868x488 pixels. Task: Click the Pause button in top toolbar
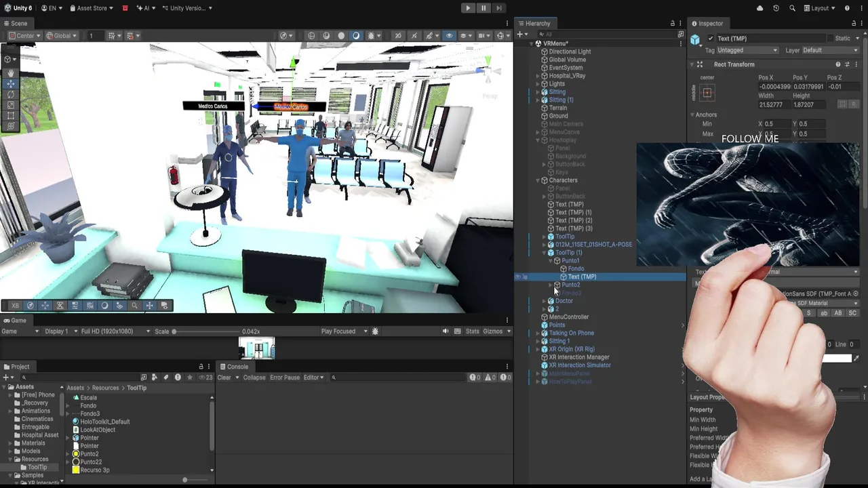pyautogui.click(x=483, y=8)
